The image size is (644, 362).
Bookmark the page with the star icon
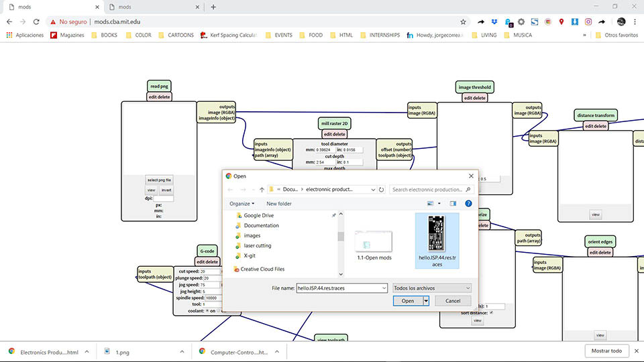click(463, 21)
